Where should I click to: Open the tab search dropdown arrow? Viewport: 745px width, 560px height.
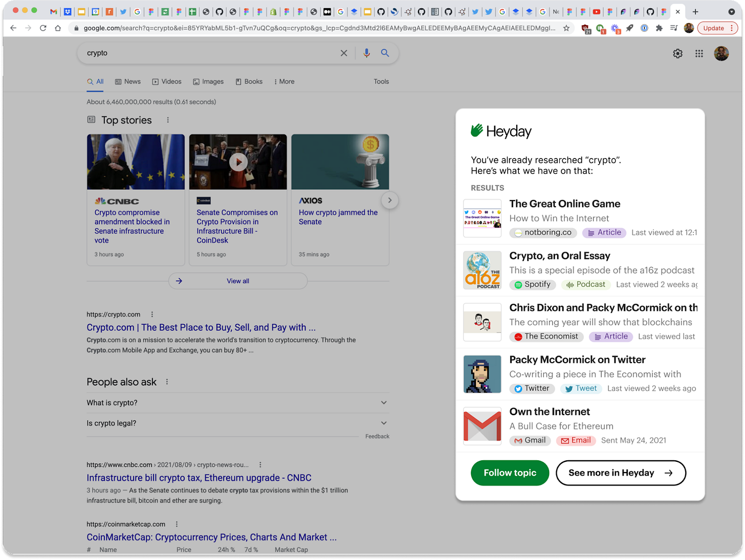tap(731, 11)
